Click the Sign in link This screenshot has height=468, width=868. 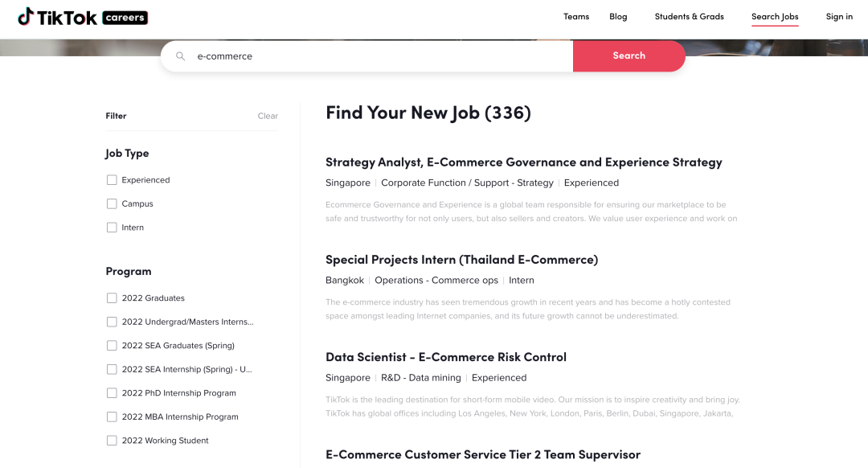tap(839, 17)
